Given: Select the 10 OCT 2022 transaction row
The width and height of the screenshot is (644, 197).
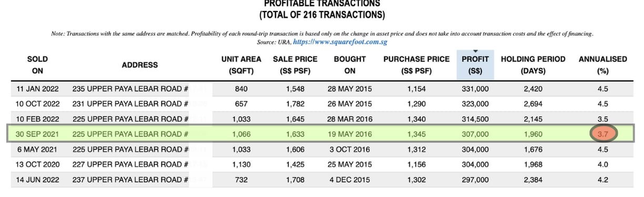Looking at the screenshot, I should coord(321,104).
